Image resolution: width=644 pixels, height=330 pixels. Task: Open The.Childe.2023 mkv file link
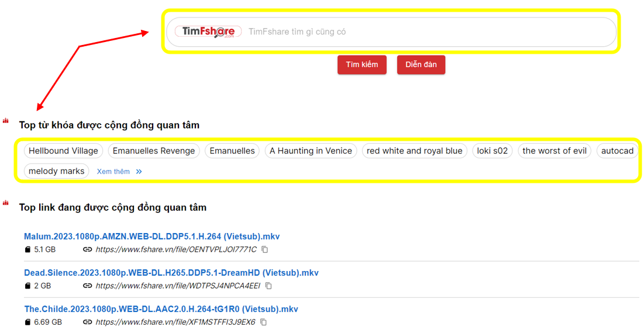click(161, 309)
